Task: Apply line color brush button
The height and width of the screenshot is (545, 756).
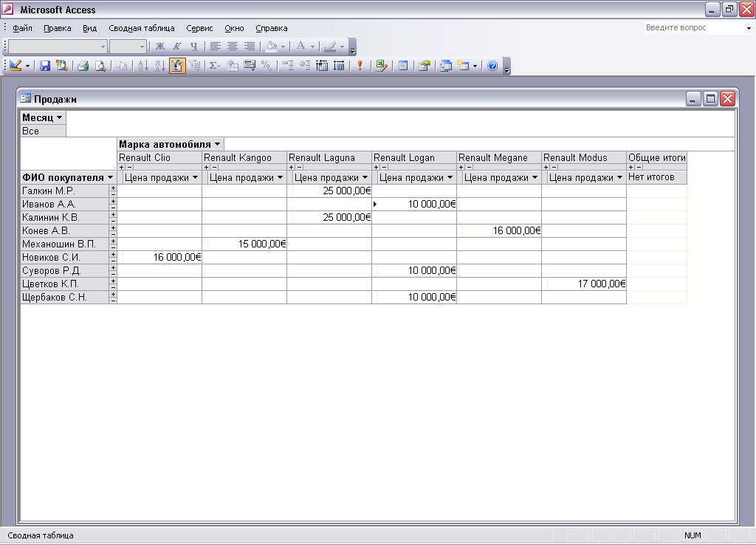Action: (330, 47)
